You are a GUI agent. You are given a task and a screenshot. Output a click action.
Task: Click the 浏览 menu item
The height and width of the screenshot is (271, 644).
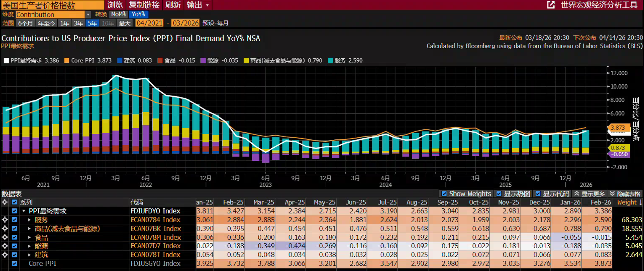[x=115, y=5]
